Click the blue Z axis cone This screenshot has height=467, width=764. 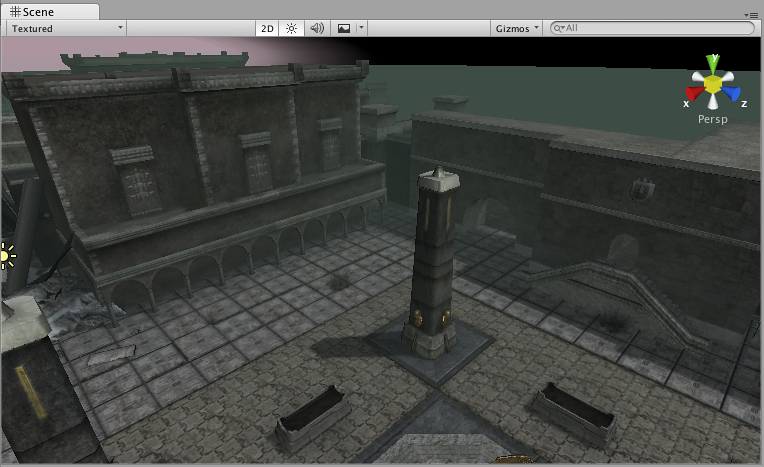pos(731,95)
